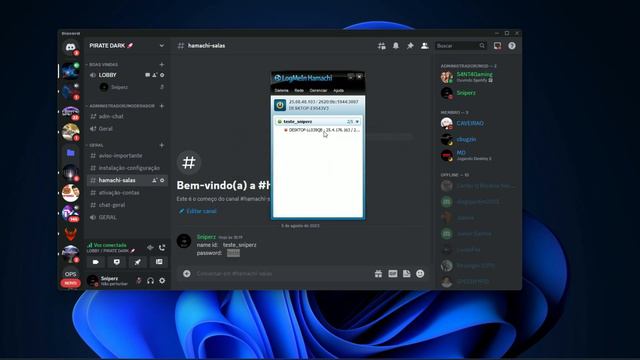Open Sistema menu in Hamachi
The height and width of the screenshot is (360, 640).
(281, 91)
